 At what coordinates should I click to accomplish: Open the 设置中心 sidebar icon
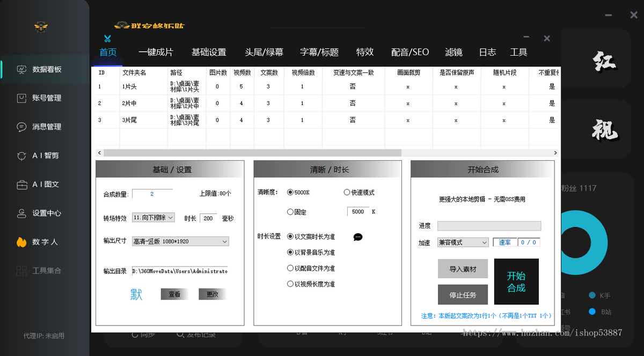pyautogui.click(x=21, y=213)
